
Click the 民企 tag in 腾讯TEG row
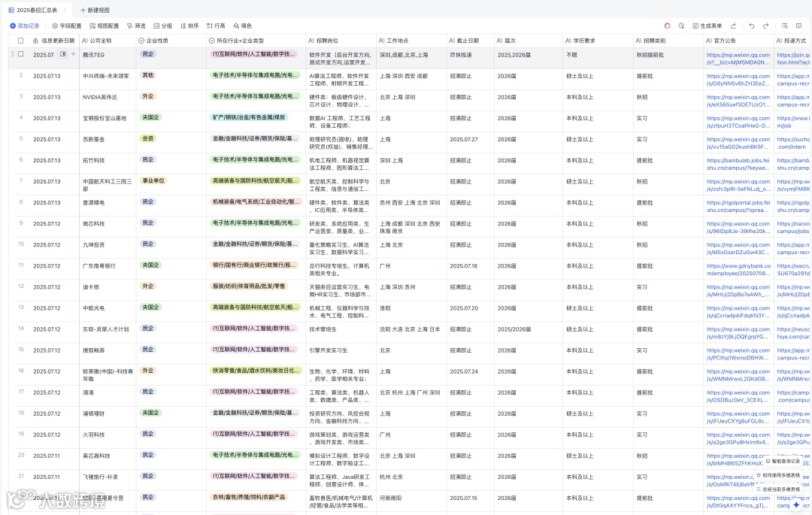tap(148, 54)
